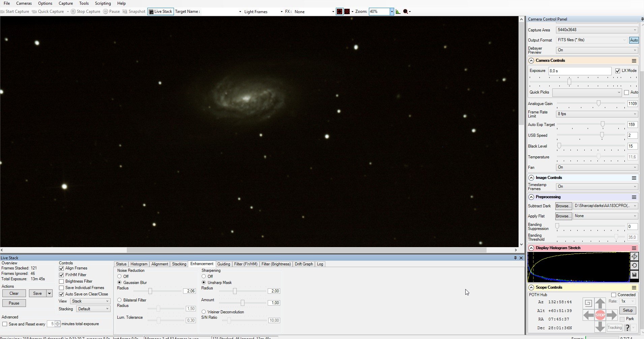Toggle the red reticule overlay icon
The image size is (644, 339).
(x=340, y=11)
